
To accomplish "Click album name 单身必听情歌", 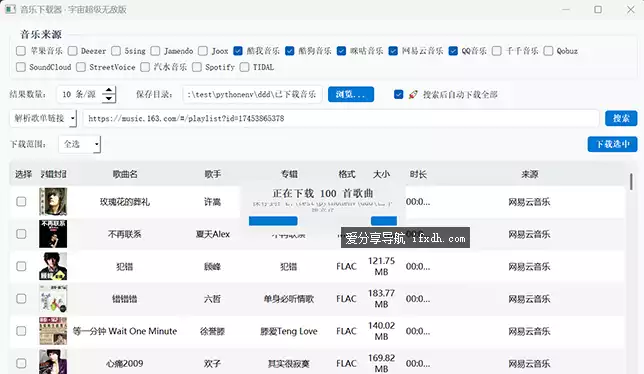I will point(289,299).
